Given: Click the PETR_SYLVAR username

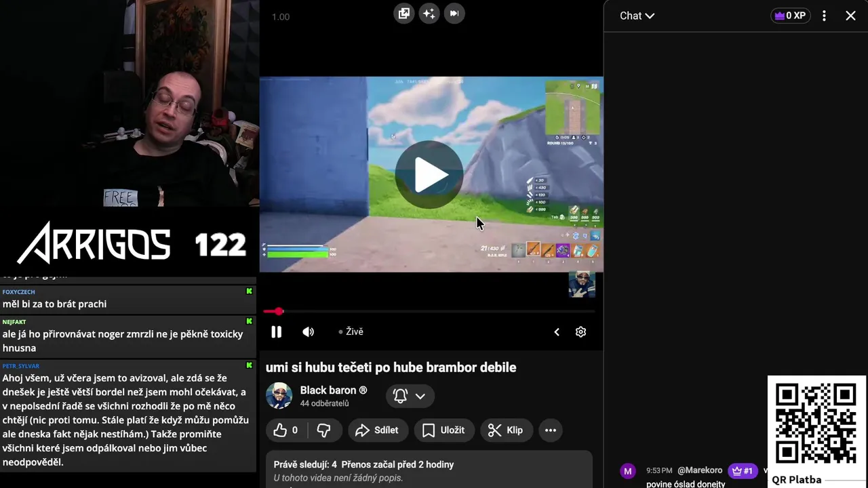Looking at the screenshot, I should point(21,365).
